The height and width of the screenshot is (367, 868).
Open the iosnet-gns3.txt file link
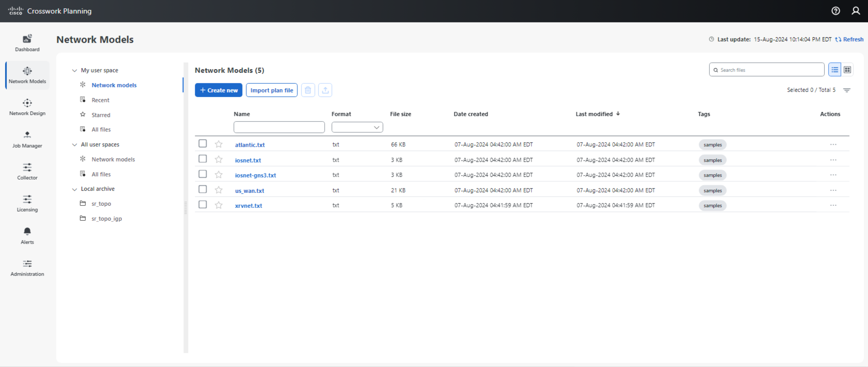point(255,175)
